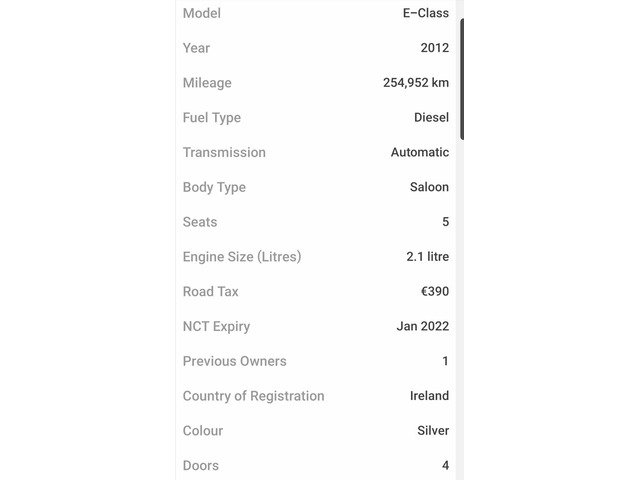
Task: Click the Diesel fuel value
Action: point(431,118)
